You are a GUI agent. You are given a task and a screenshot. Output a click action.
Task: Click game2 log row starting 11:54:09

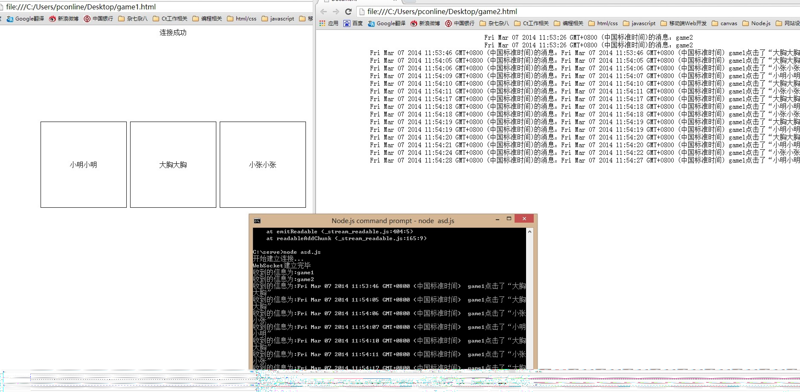pyautogui.click(x=585, y=76)
